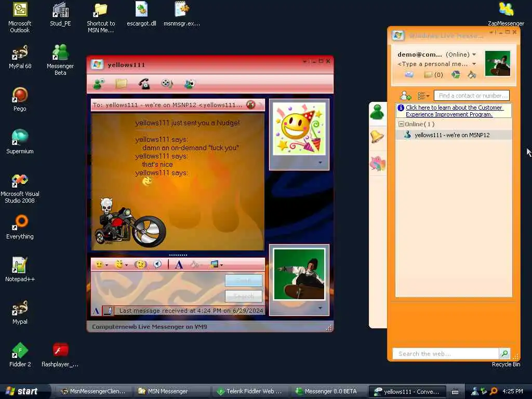Open the sharing folders icon showing (0)
This screenshot has height=399, width=532.
[x=433, y=75]
